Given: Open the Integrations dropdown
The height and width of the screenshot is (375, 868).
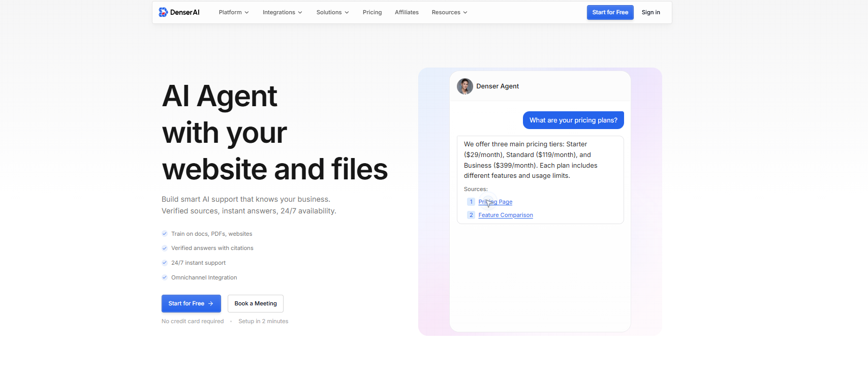Looking at the screenshot, I should (x=282, y=12).
